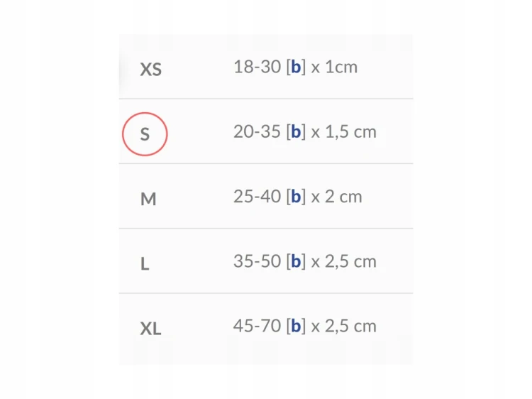The width and height of the screenshot is (532, 399).
Task: Pick the M size label
Action: 148,199
